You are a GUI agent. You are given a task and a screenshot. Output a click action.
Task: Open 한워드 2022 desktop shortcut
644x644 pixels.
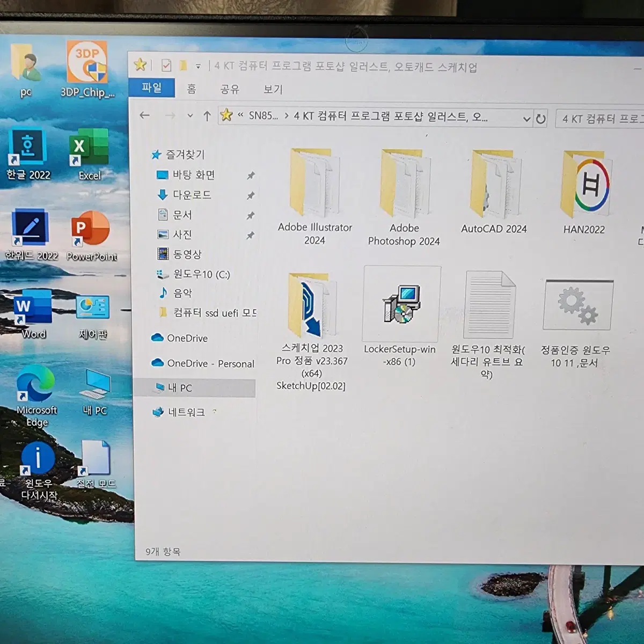click(31, 235)
